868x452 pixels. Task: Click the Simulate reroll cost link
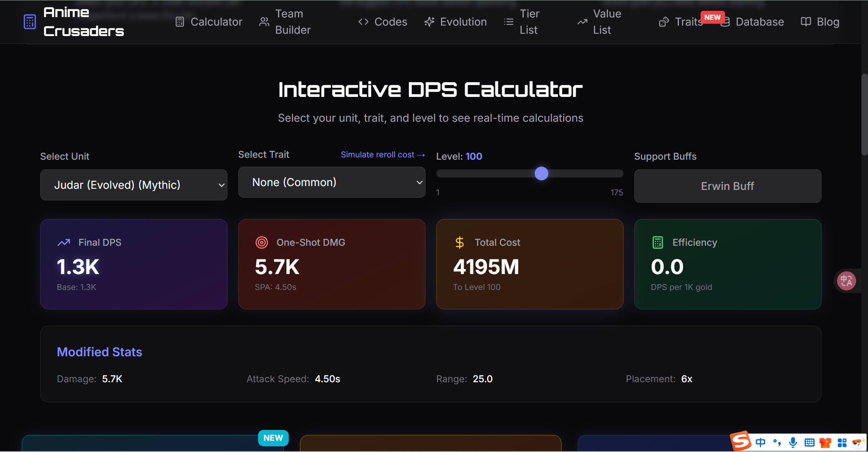(382, 155)
